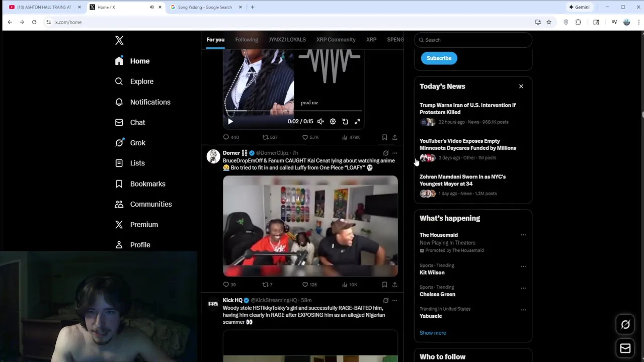Share the Dorner post

[x=394, y=285]
